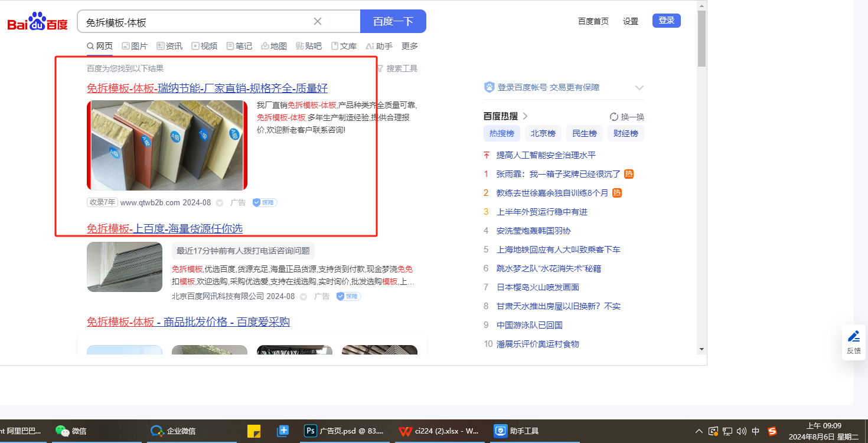The width and height of the screenshot is (868, 443).
Task: Select the 财经榜 tab
Action: [626, 133]
